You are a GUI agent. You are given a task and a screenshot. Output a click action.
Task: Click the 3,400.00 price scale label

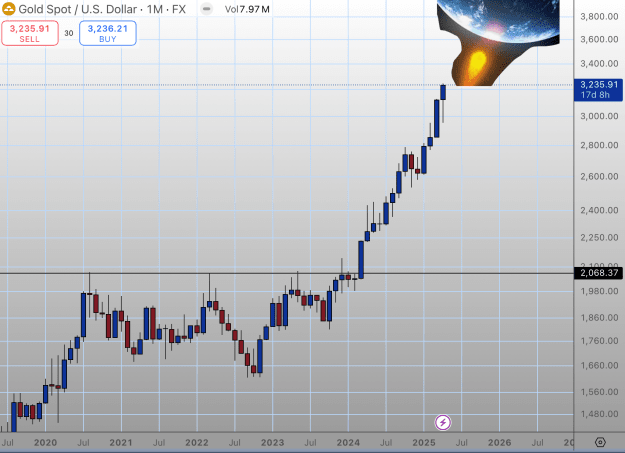(599, 63)
